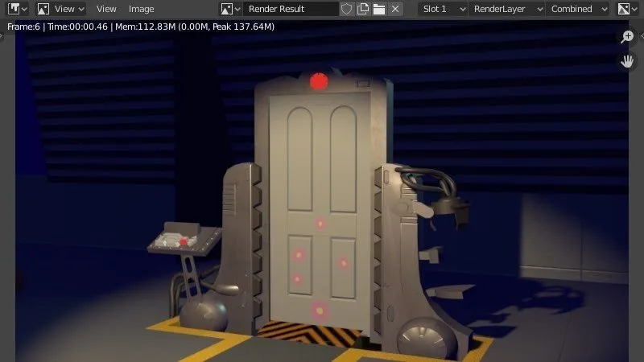
Task: Open the Combined pass dropdown
Action: click(580, 9)
